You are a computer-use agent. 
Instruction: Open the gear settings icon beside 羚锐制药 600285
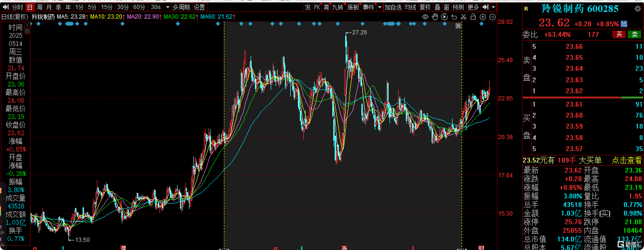[638, 9]
